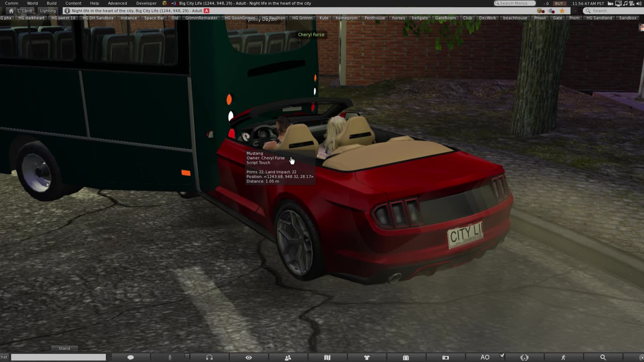Click the Land button
644x362 pixels.
[27, 11]
